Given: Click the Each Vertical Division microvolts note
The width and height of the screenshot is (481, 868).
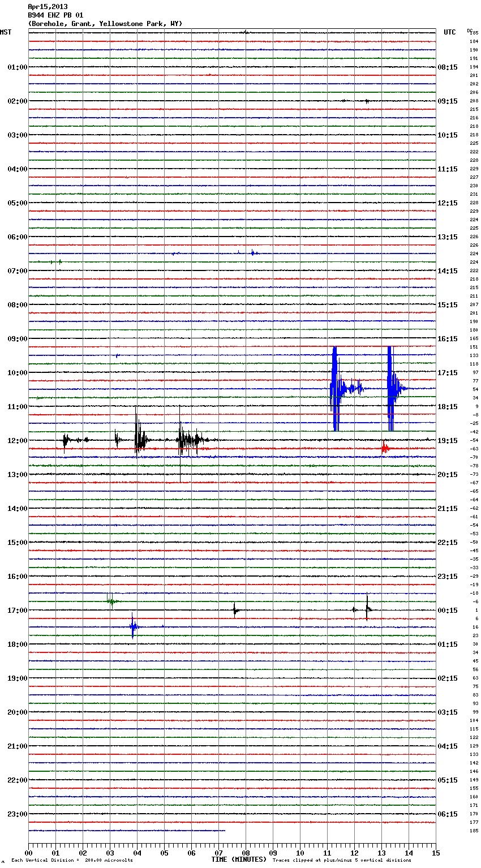Looking at the screenshot, I should pos(72,860).
